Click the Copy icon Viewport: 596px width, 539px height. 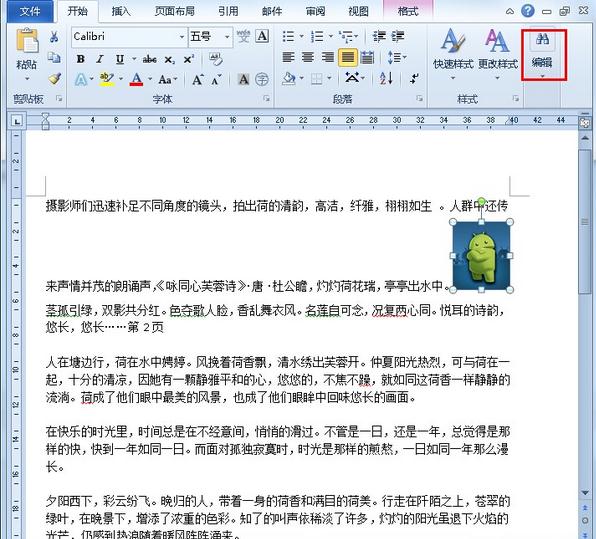pyautogui.click(x=54, y=57)
